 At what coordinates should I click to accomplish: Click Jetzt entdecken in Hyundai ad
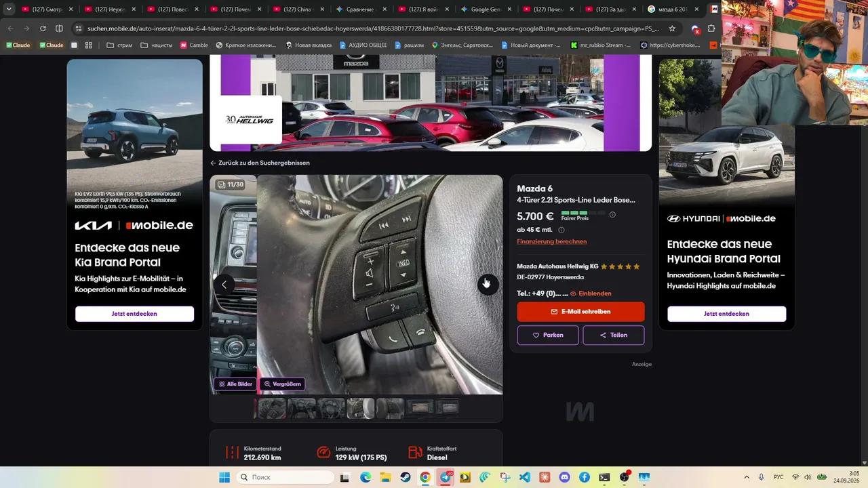coord(726,314)
